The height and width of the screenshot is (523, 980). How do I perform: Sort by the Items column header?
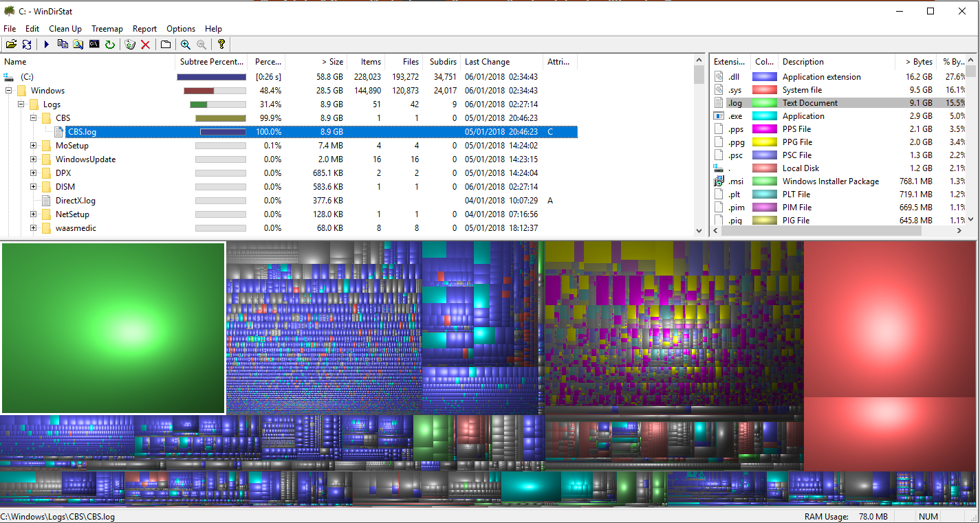click(x=367, y=62)
